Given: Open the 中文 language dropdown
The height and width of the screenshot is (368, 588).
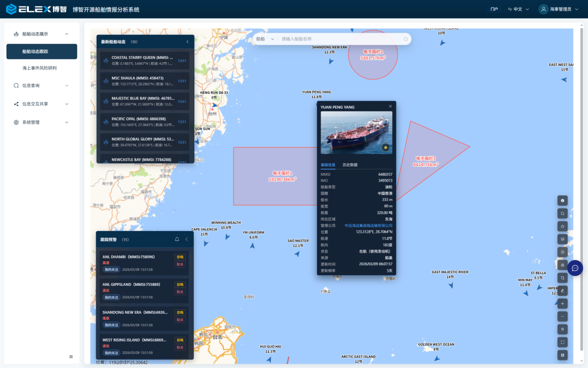Looking at the screenshot, I should pyautogui.click(x=518, y=9).
